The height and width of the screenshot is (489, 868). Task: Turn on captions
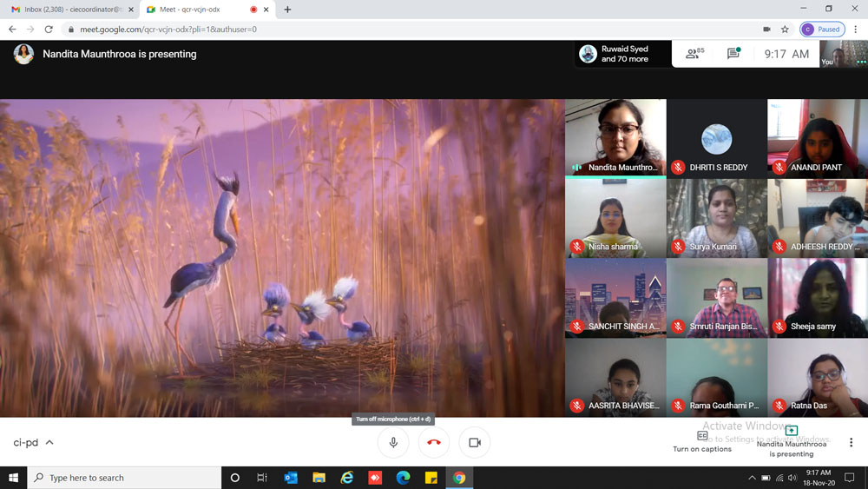tap(702, 442)
